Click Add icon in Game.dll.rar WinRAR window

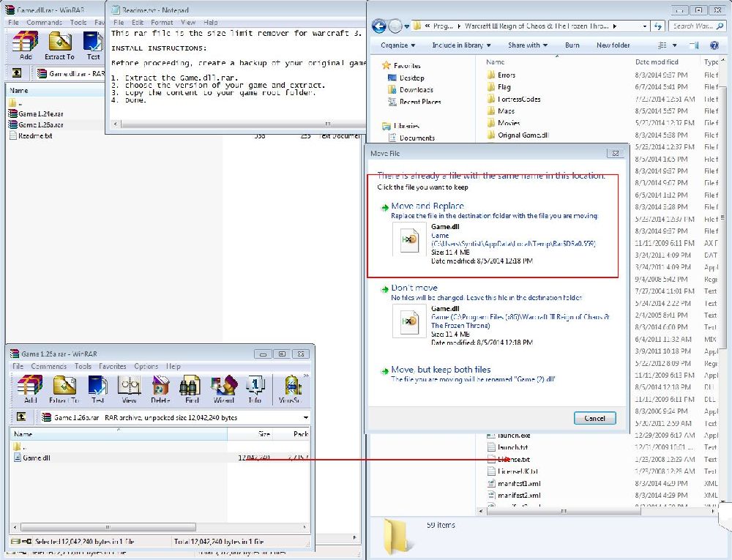pyautogui.click(x=25, y=46)
